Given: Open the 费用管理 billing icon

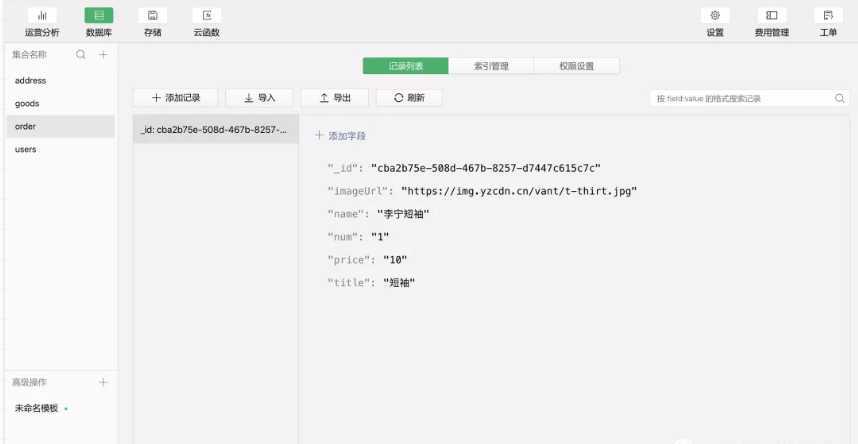Looking at the screenshot, I should point(772,16).
